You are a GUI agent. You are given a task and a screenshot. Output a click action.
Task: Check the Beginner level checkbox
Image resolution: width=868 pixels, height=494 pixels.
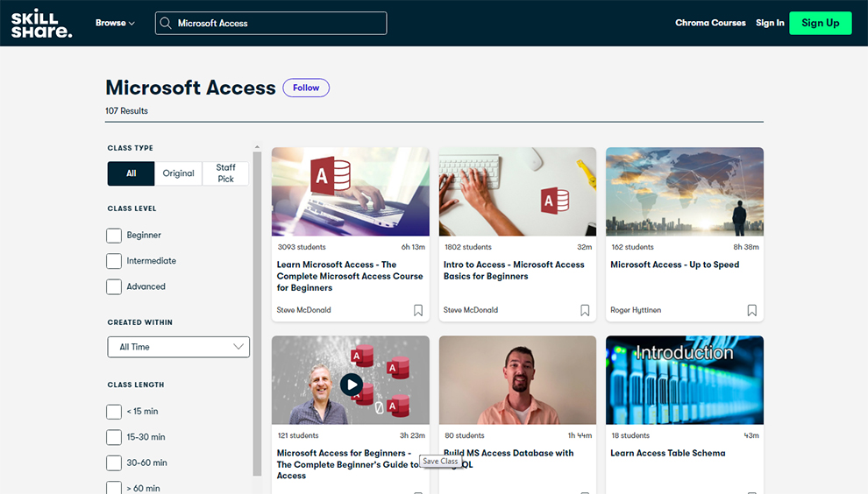[x=114, y=236]
